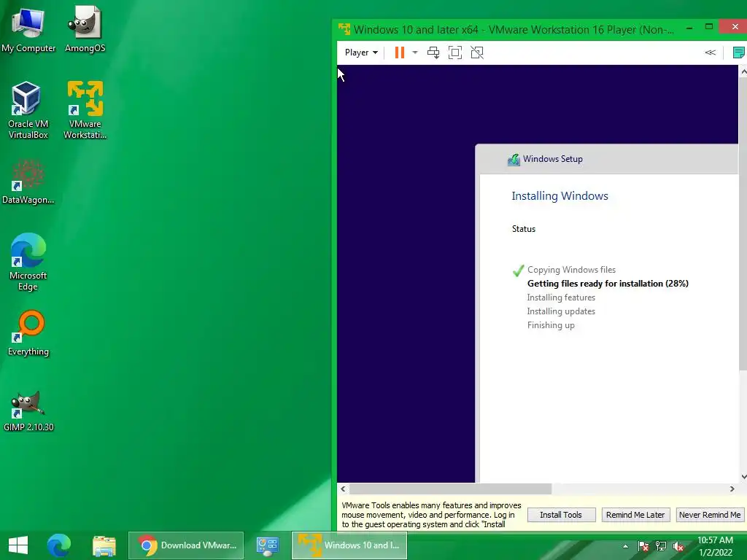
Task: Open Microsoft Edge from the taskbar
Action: click(58, 545)
